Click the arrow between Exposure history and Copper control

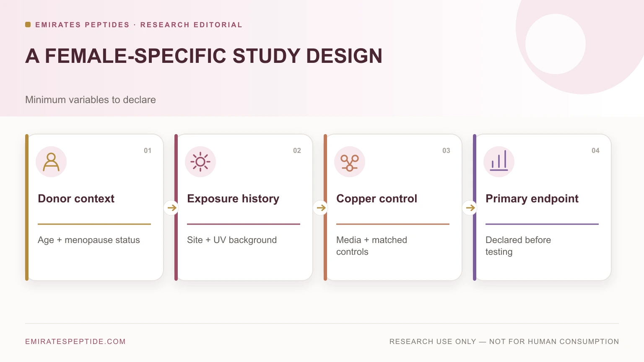(321, 207)
